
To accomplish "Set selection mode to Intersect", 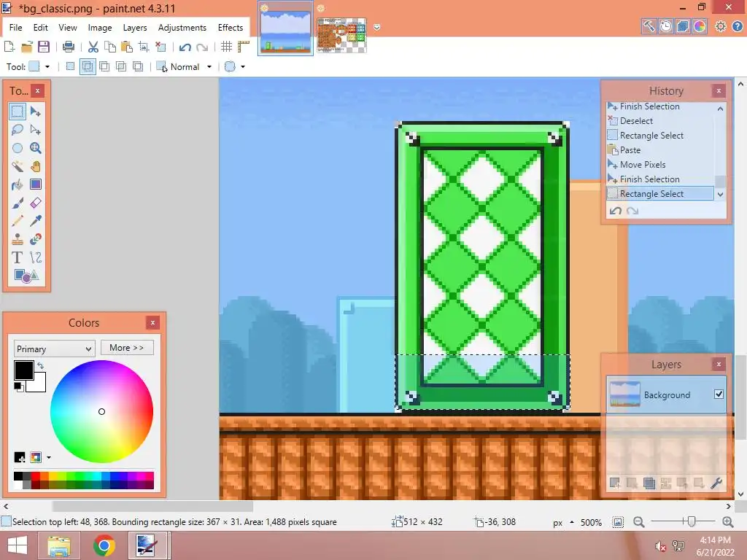I will 121,66.
